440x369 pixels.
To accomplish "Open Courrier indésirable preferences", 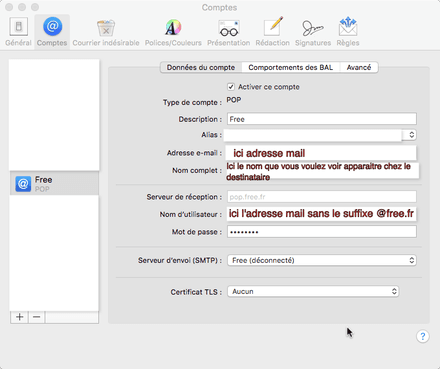I will (x=106, y=32).
